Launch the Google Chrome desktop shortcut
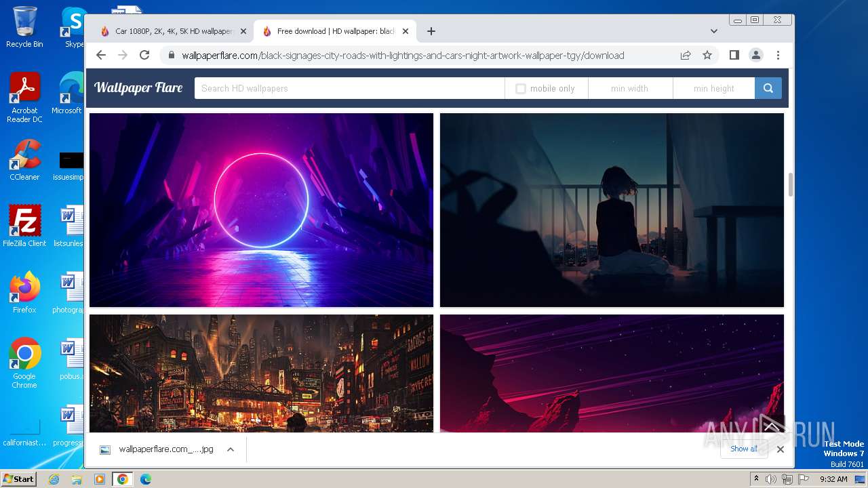 (x=24, y=363)
